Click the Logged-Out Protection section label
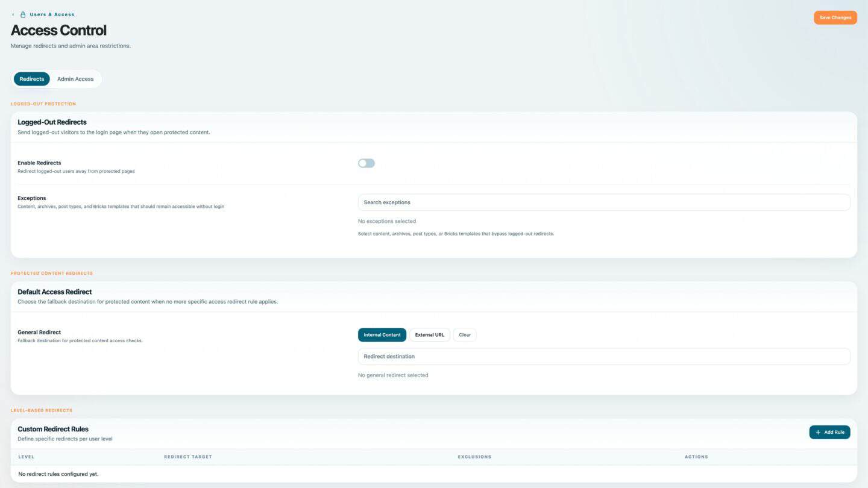Image resolution: width=868 pixels, height=488 pixels. [x=43, y=104]
